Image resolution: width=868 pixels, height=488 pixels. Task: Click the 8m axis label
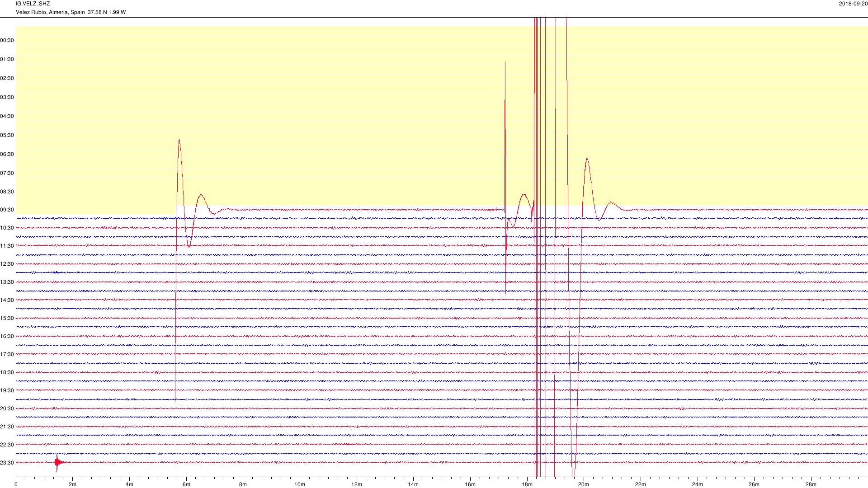pyautogui.click(x=243, y=484)
